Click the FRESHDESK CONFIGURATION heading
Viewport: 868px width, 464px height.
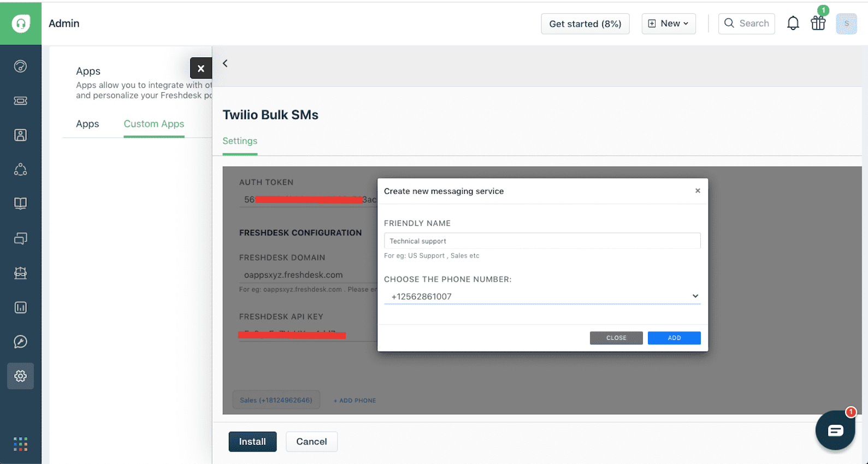[x=300, y=233]
